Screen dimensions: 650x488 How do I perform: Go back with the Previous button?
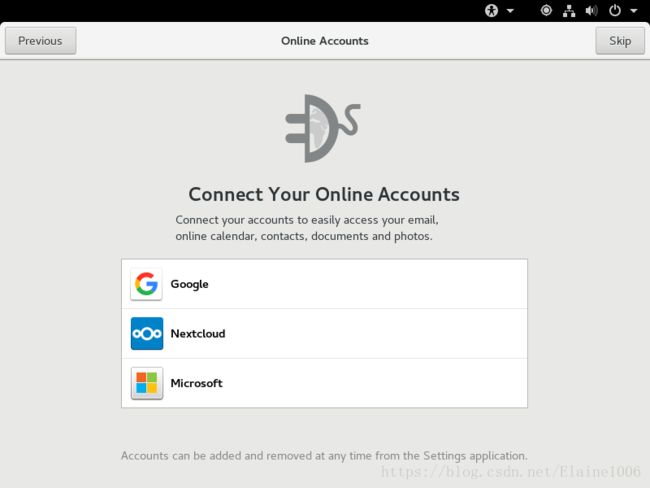(41, 41)
